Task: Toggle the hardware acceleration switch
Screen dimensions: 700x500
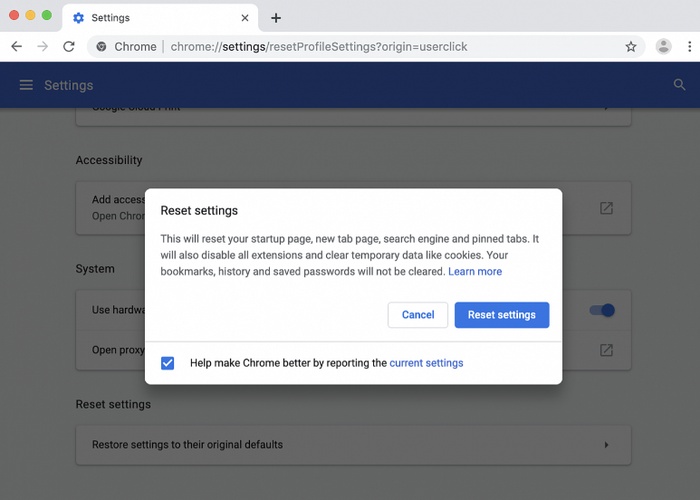Action: point(602,310)
